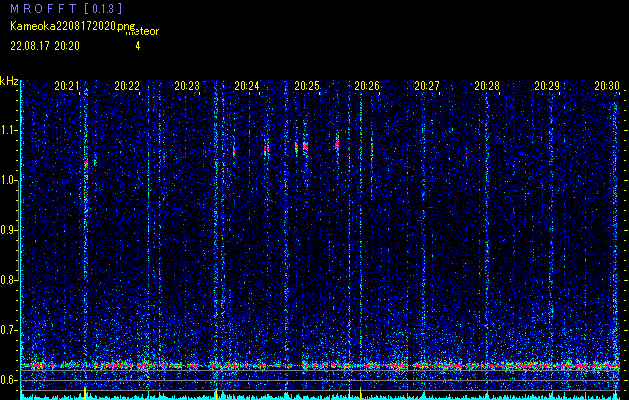The width and height of the screenshot is (629, 400).
Task: Click the 20:21 time label
Action: 67,86
